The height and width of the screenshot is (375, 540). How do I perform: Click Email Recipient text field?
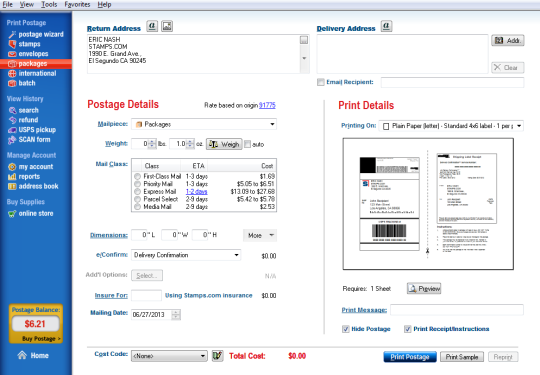(452, 82)
